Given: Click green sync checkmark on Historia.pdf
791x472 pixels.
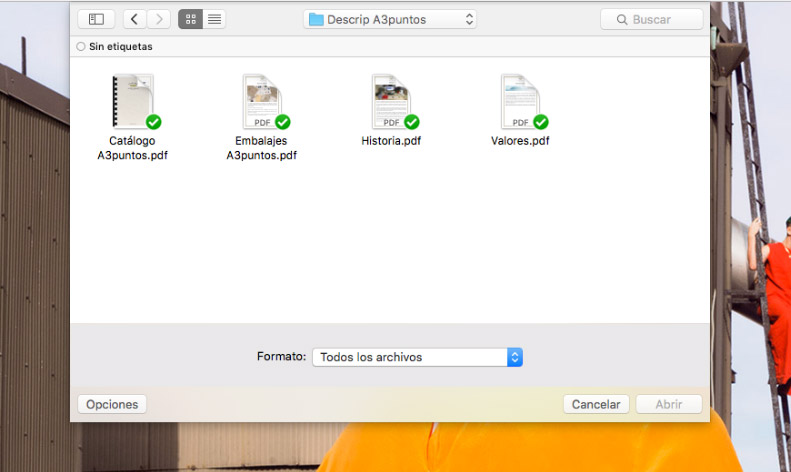Looking at the screenshot, I should coord(412,122).
